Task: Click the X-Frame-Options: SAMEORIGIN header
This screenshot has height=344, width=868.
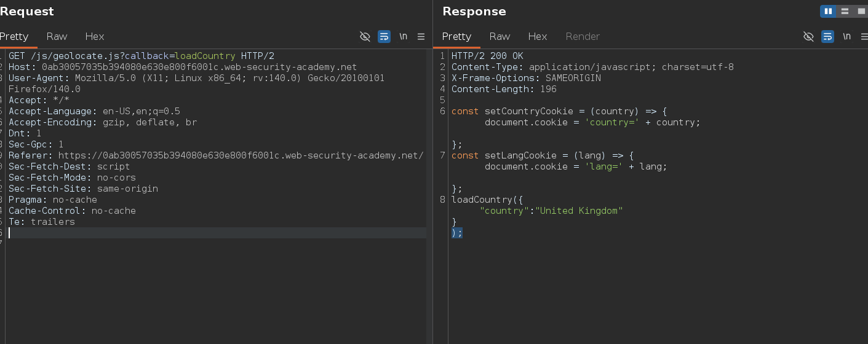Action: point(526,78)
